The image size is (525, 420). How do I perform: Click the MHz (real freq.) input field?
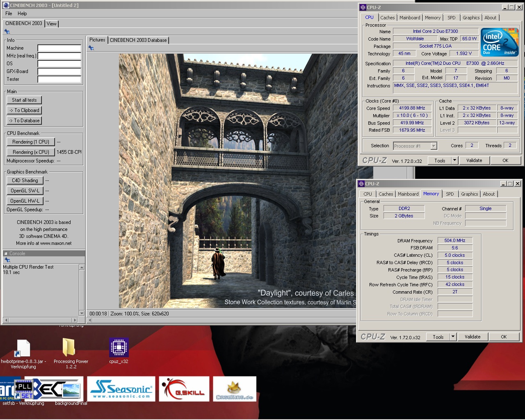(x=59, y=56)
